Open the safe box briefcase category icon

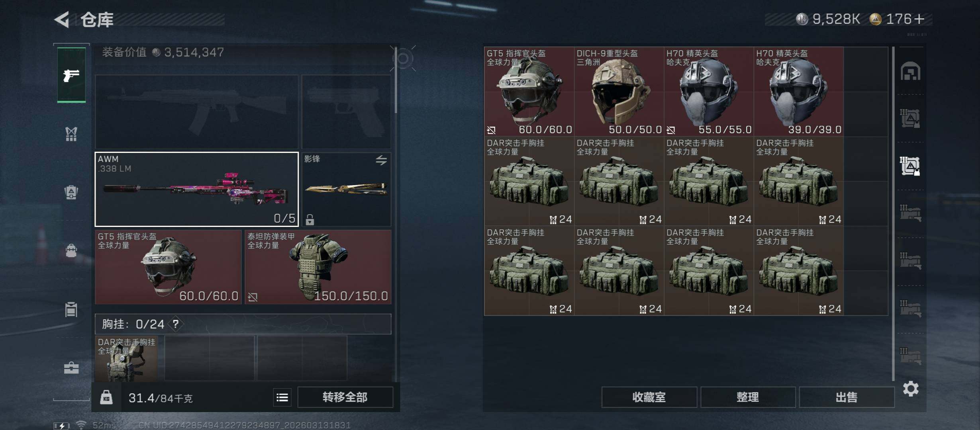point(71,368)
